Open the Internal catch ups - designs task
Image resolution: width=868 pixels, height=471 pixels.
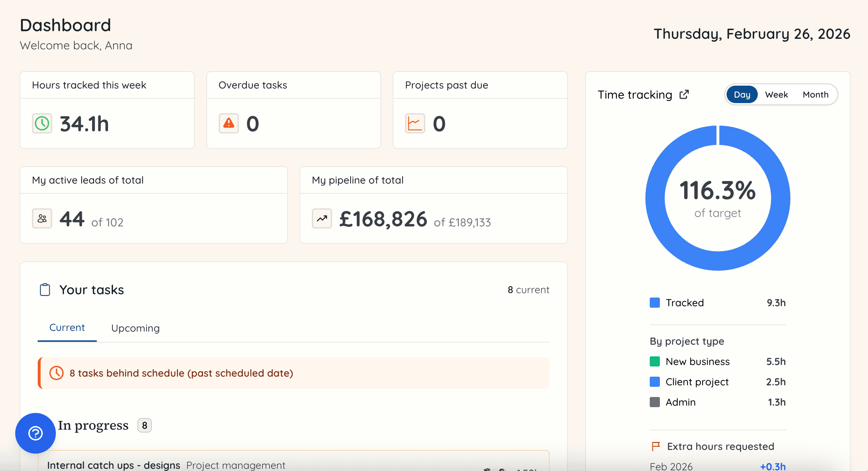click(113, 465)
